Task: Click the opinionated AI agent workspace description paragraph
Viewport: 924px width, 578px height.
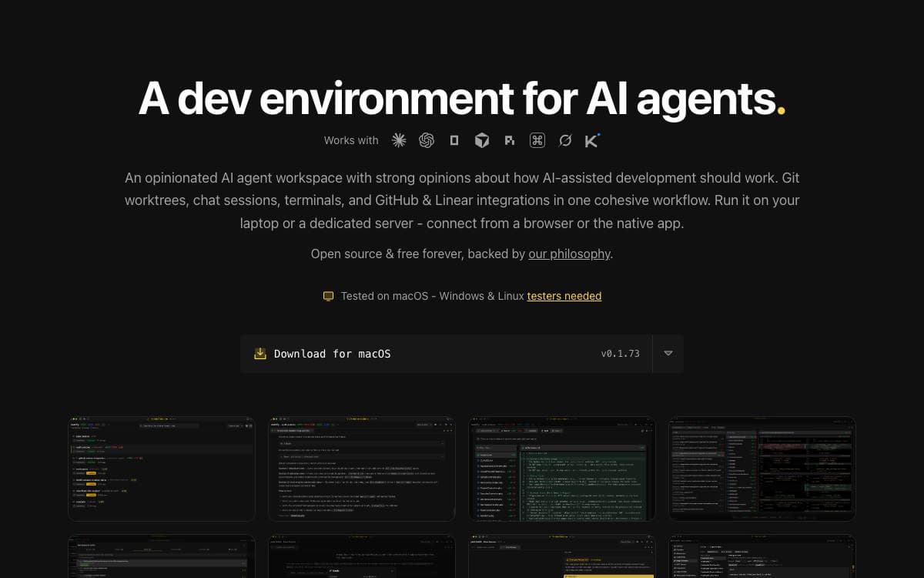Action: pyautogui.click(x=462, y=200)
